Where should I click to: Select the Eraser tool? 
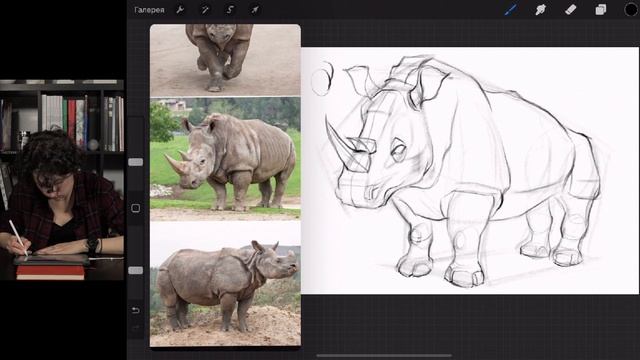click(571, 9)
